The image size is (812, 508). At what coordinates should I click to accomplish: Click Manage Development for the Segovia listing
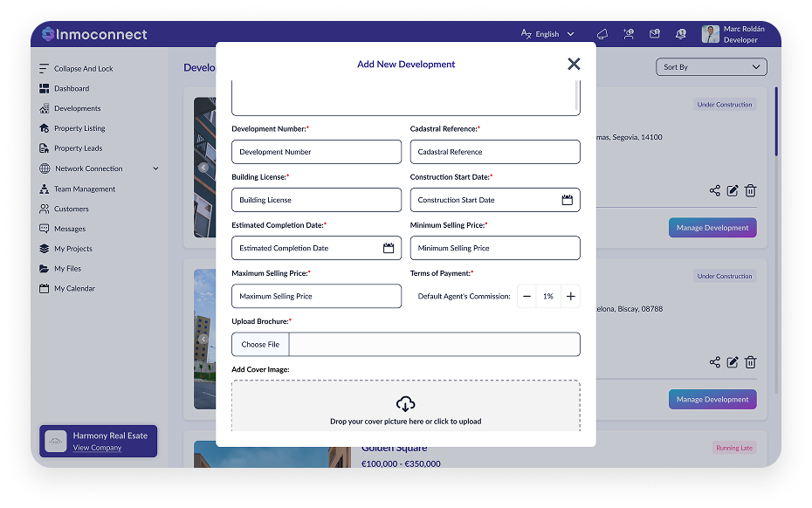pyautogui.click(x=712, y=228)
